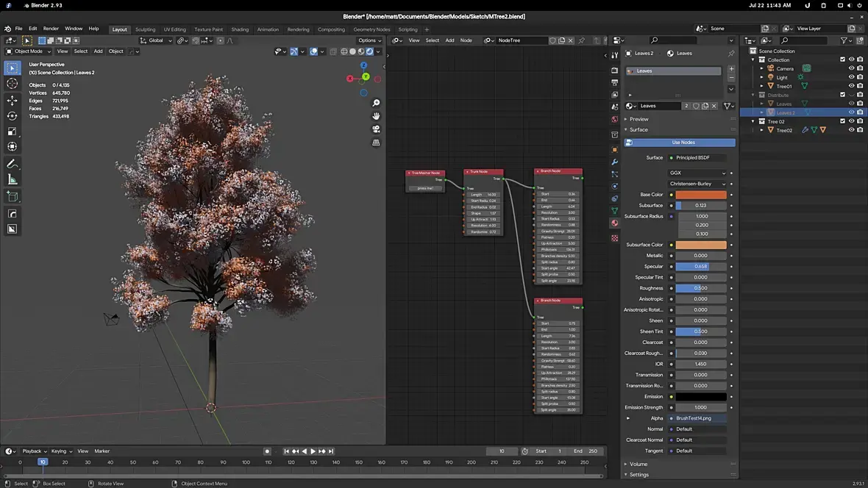
Task: Select the Rotate tool in viewport toolbar
Action: (x=12, y=116)
